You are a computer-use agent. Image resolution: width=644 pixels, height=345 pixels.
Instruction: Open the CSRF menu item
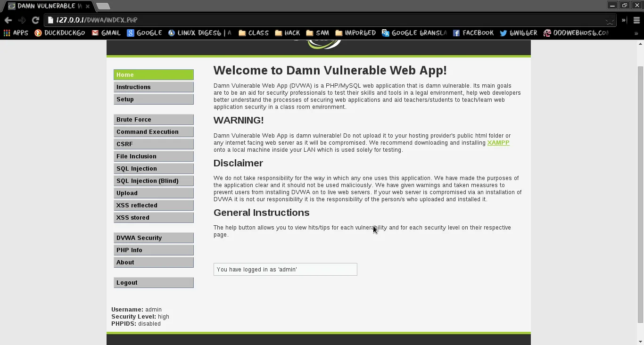coord(154,144)
